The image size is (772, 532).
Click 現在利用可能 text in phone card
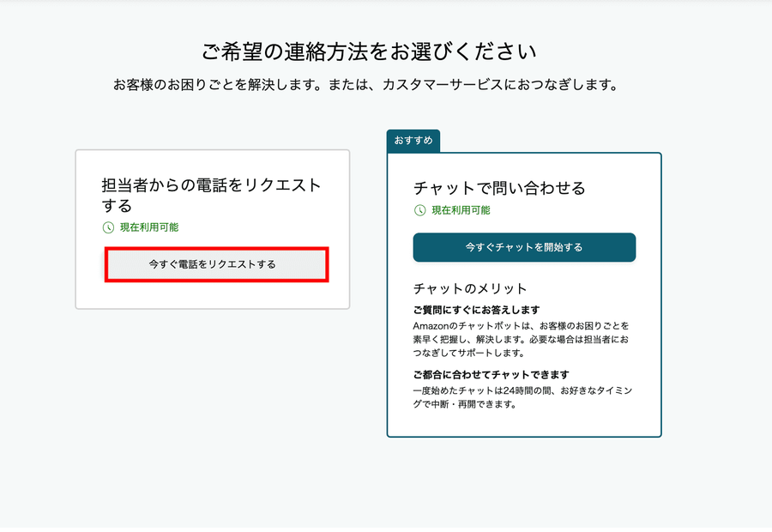click(149, 227)
